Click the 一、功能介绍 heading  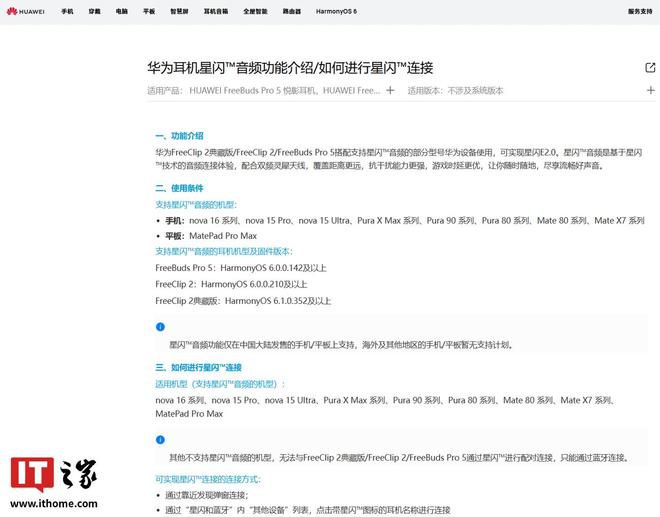click(x=179, y=136)
